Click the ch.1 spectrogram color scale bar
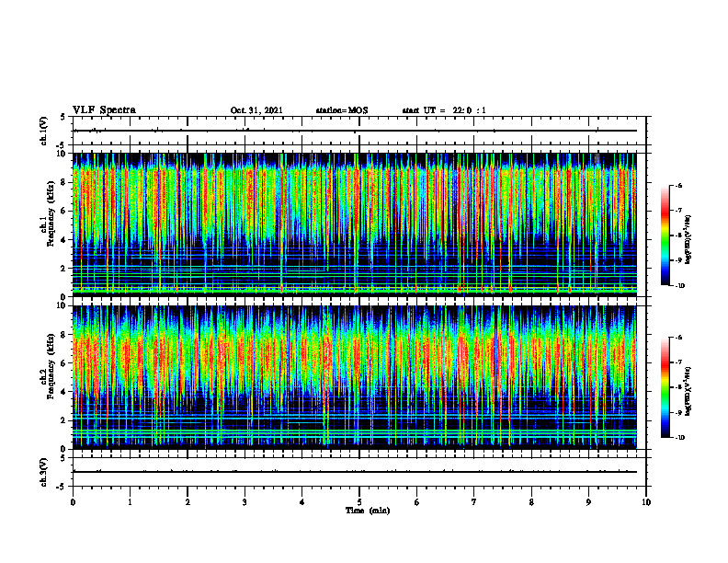Screen dimensions: 728x563 click(x=665, y=236)
